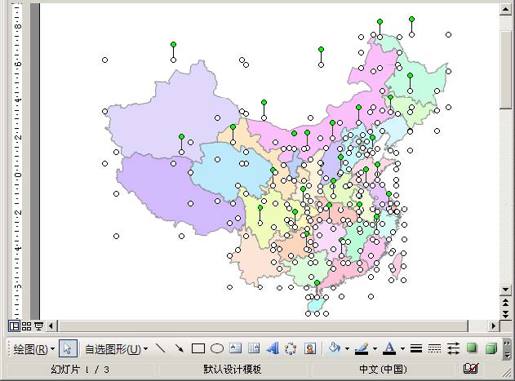Toggle the Select Objects pointer tool
Image resolution: width=515 pixels, height=381 pixels.
tap(68, 349)
